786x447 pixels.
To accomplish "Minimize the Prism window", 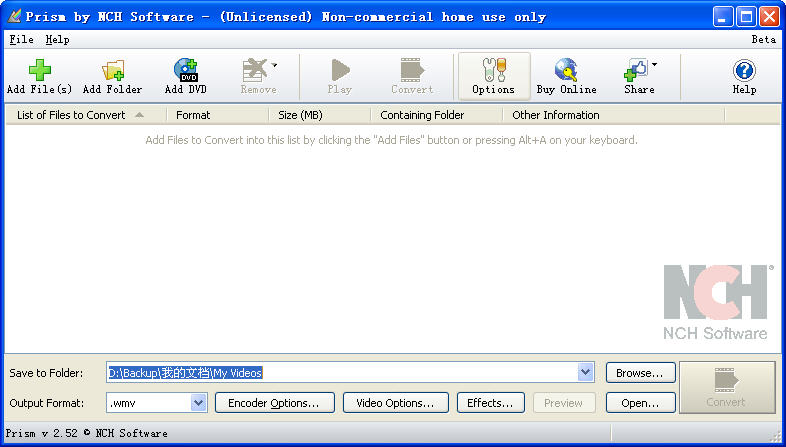I will [722, 18].
